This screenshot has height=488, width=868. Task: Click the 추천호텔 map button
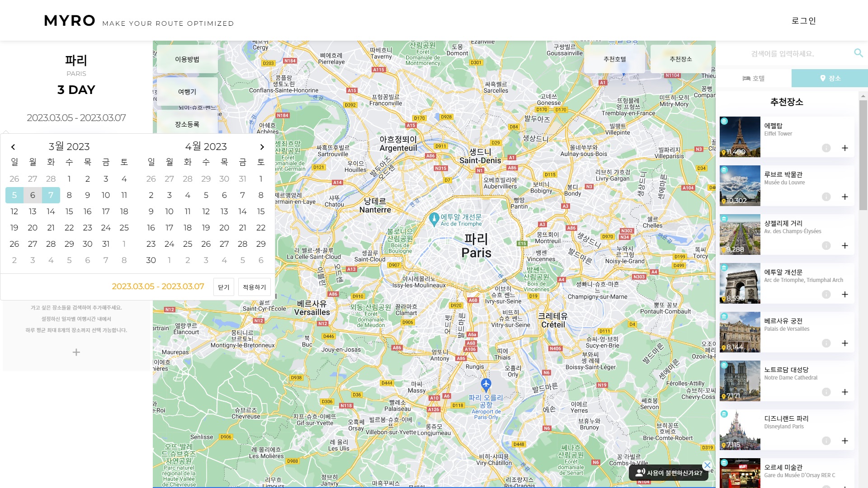tap(614, 59)
